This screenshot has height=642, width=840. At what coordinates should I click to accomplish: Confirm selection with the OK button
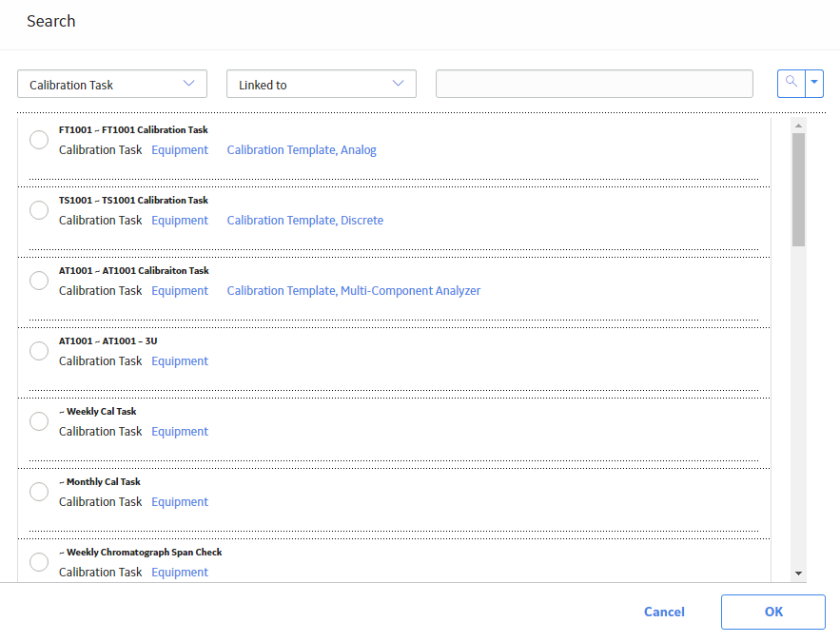pyautogui.click(x=773, y=612)
